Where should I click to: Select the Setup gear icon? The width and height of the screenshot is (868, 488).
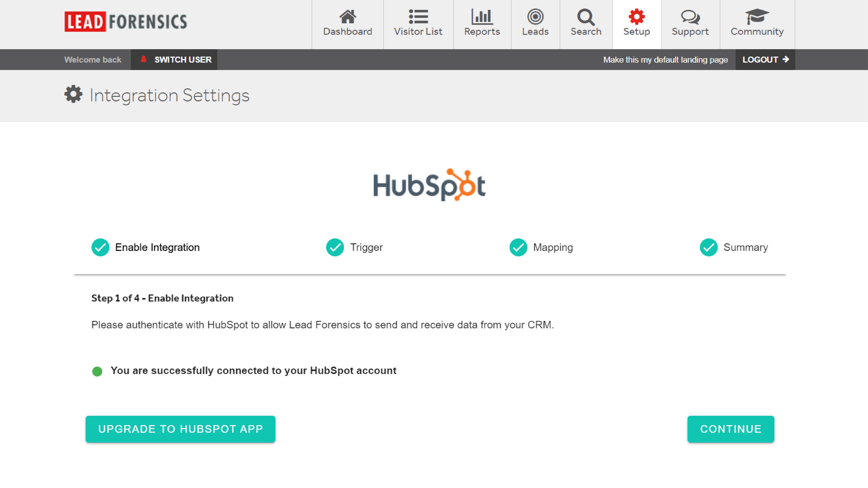coord(636,17)
